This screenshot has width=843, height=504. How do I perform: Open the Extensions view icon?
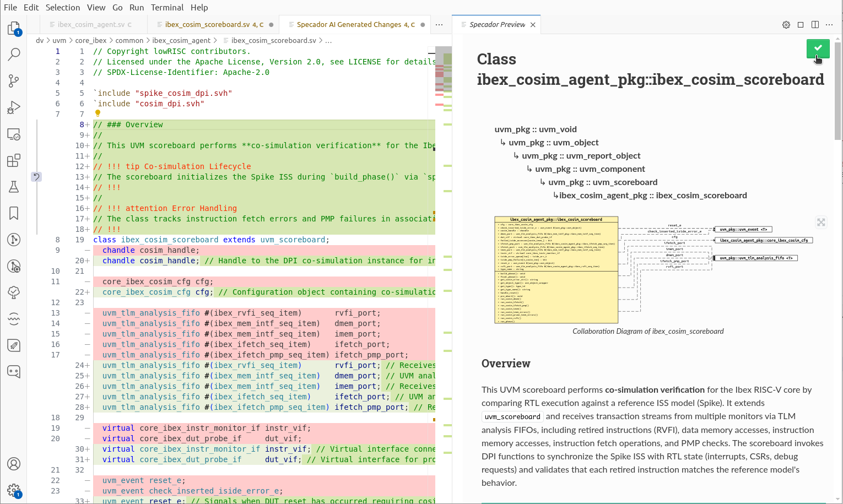click(x=14, y=160)
